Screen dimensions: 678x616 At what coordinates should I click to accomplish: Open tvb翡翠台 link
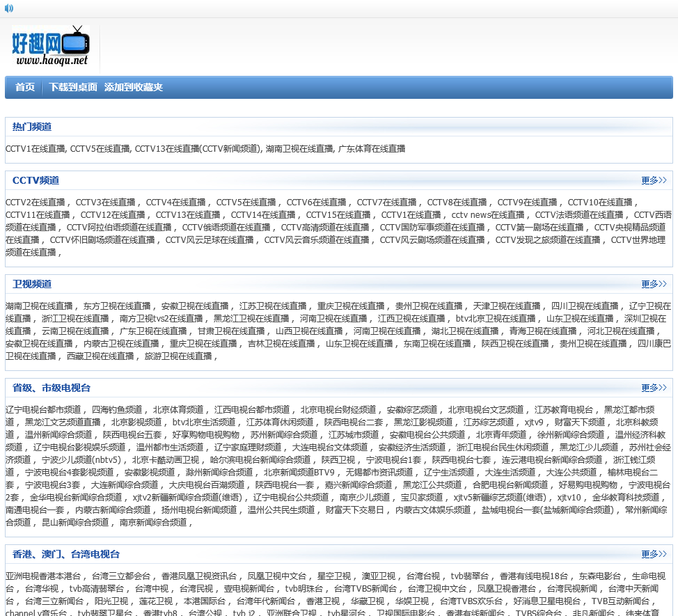(x=470, y=576)
